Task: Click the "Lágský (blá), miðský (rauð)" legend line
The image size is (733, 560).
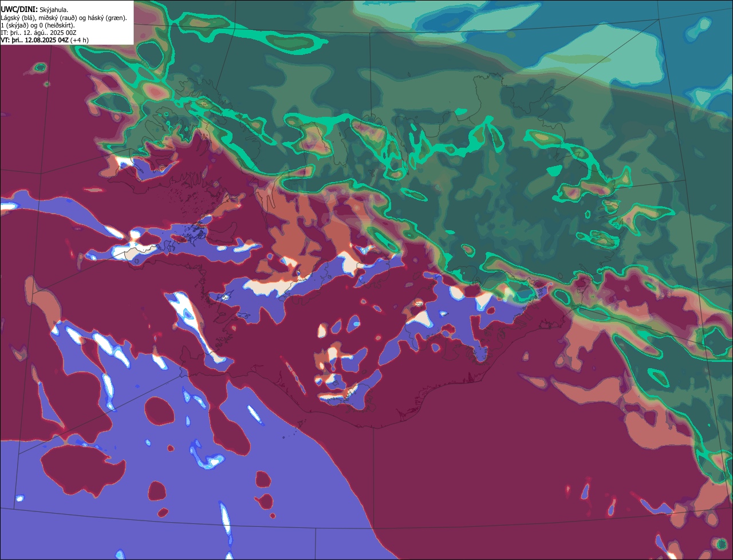Action: pos(64,18)
